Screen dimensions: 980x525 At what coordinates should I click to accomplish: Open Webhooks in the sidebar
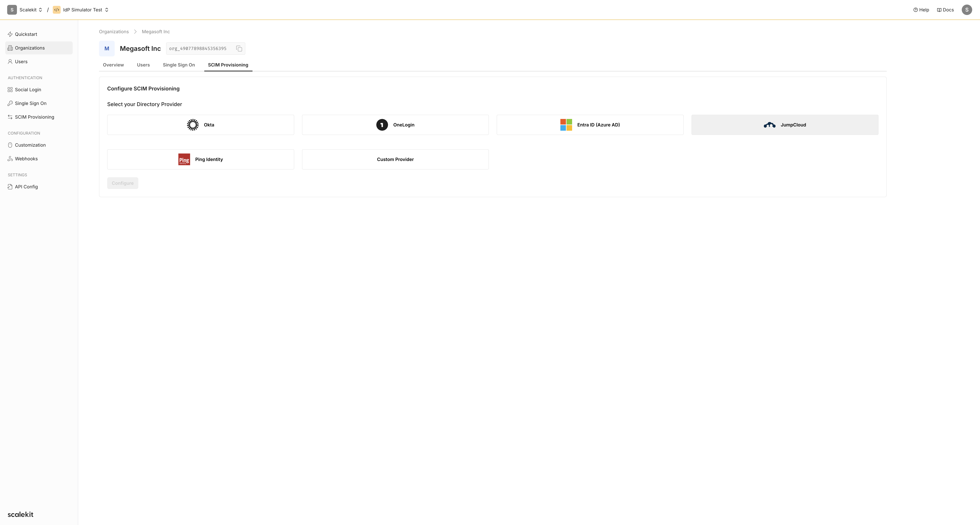pyautogui.click(x=39, y=159)
